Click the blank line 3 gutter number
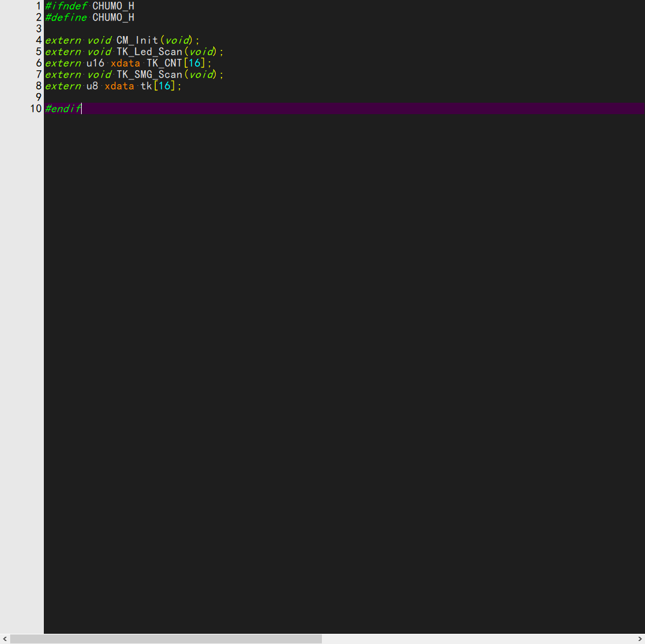Image resolution: width=645 pixels, height=644 pixels. 38,29
